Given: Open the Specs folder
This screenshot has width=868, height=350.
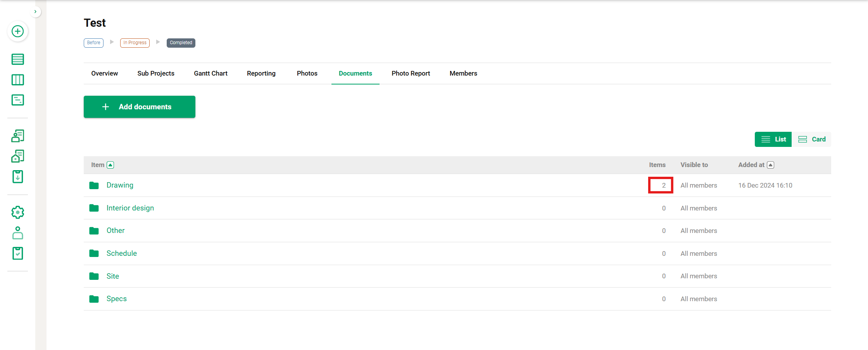Looking at the screenshot, I should (x=116, y=299).
